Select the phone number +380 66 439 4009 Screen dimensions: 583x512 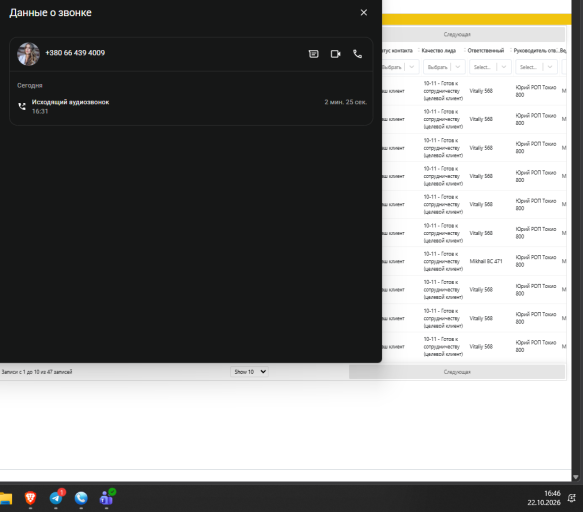coord(75,53)
